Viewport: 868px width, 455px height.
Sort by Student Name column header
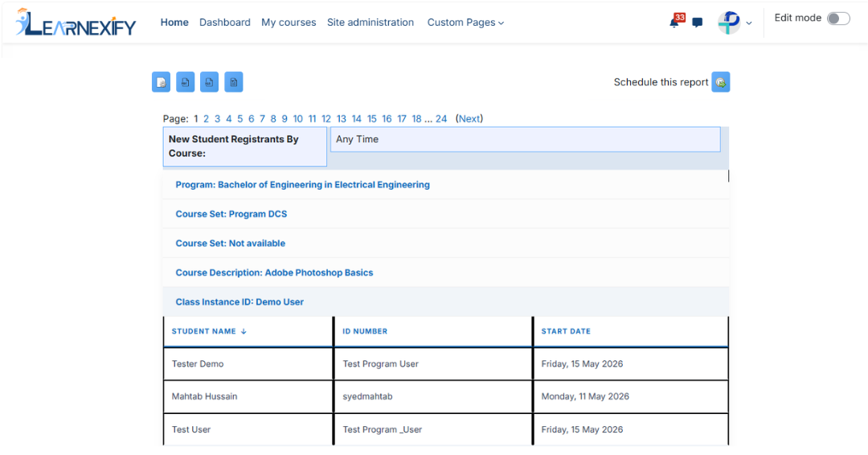click(x=203, y=331)
